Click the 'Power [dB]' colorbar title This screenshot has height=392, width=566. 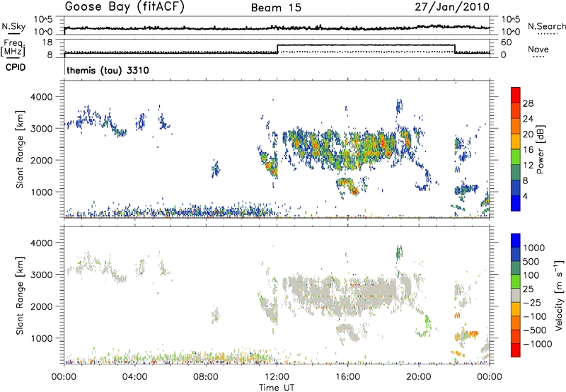(541, 149)
